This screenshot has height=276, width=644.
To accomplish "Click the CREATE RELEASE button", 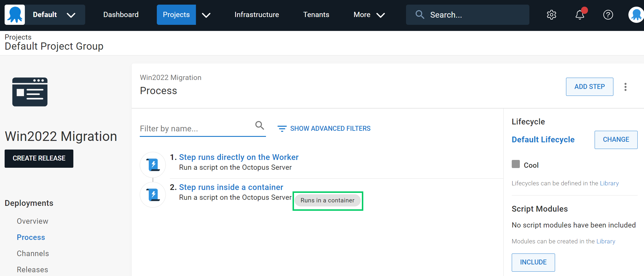I will tap(39, 158).
